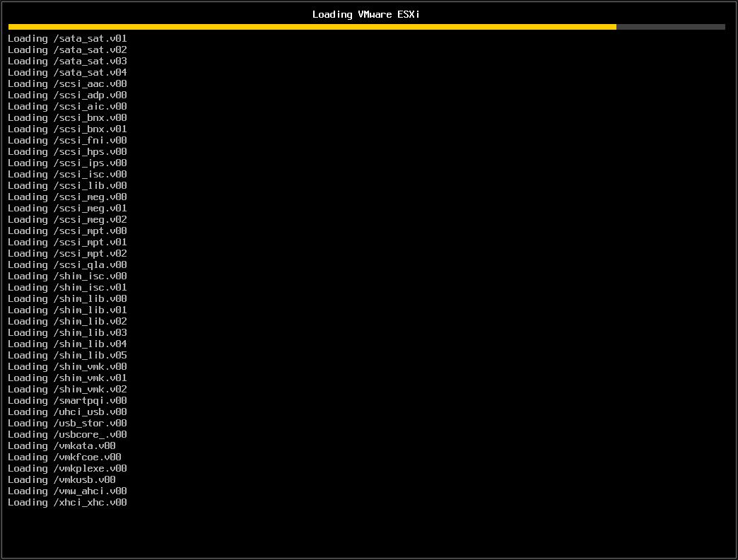738x560 pixels.
Task: Click on 'Loading /usb_stor.v00'
Action: click(67, 423)
